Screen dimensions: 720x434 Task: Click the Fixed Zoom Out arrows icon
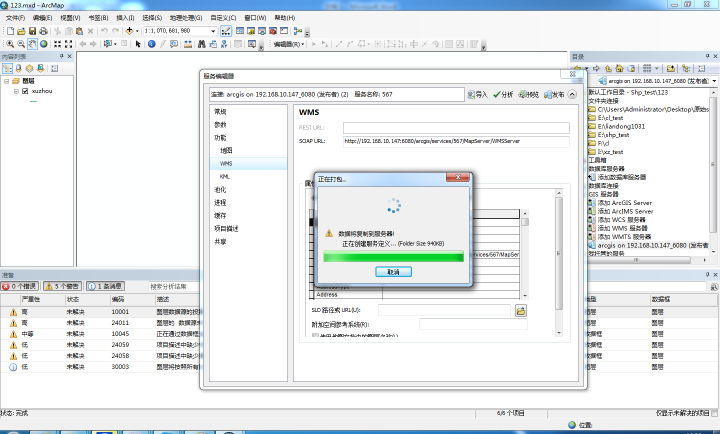click(68, 44)
